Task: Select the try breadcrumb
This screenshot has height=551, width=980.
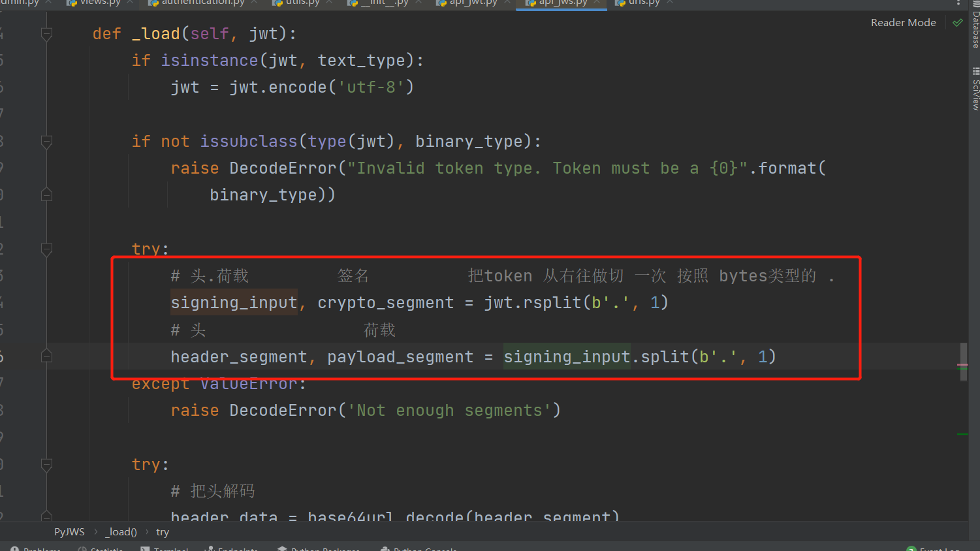Action: [163, 532]
